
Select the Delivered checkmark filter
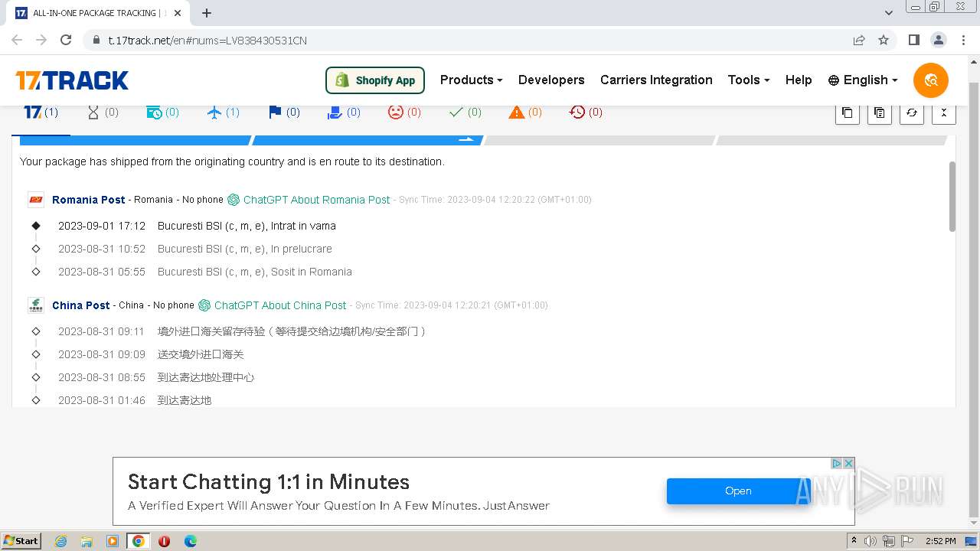[x=465, y=112]
